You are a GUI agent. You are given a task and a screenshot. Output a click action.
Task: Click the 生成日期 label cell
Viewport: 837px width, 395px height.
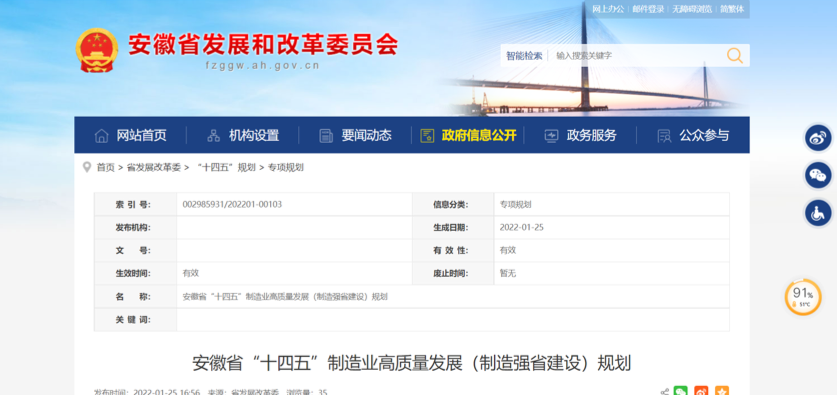tap(453, 227)
